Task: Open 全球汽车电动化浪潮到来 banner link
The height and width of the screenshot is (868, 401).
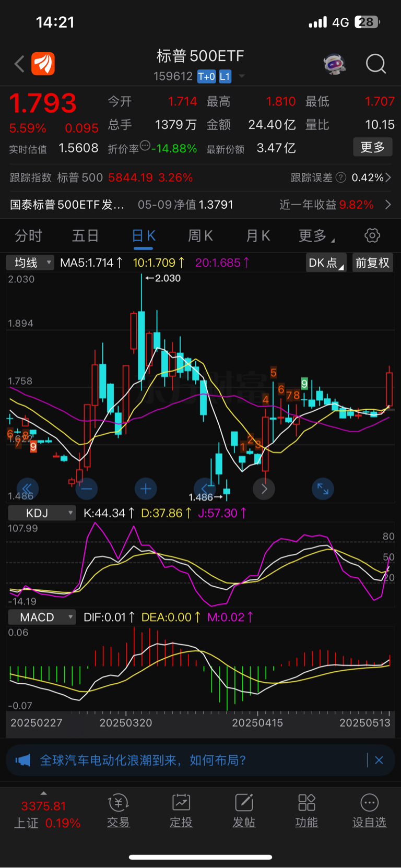Action: pos(143,760)
